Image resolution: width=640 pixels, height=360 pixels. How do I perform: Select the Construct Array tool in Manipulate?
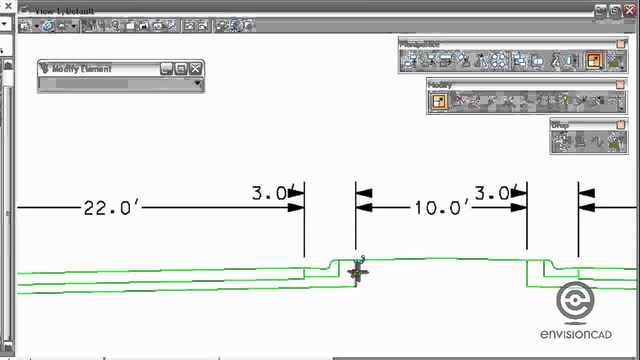pyautogui.click(x=498, y=61)
